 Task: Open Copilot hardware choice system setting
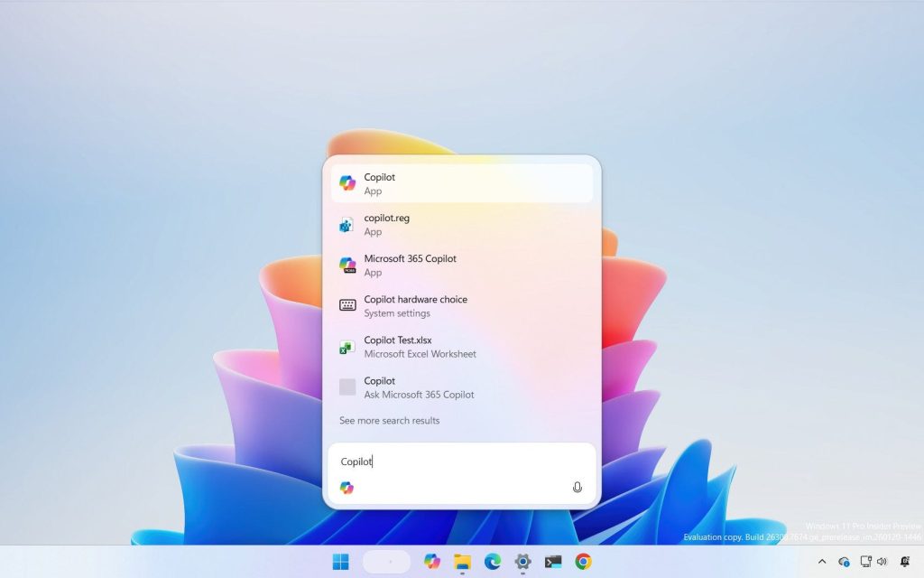pos(462,305)
